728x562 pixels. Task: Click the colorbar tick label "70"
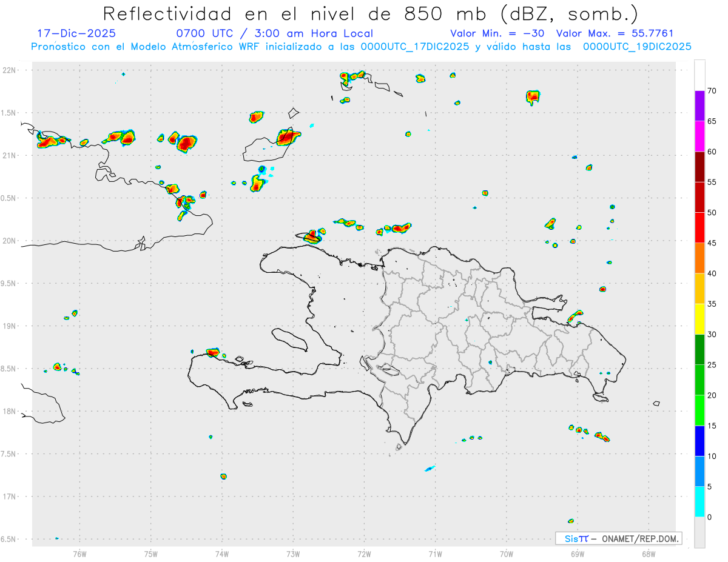(x=712, y=91)
